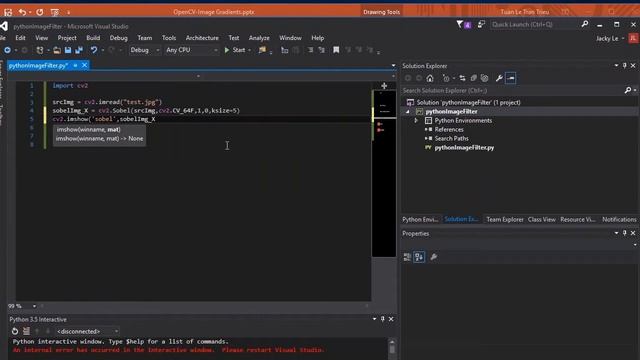The image size is (640, 360).
Task: Click the Sync with Active Document icon
Action: [462, 78]
